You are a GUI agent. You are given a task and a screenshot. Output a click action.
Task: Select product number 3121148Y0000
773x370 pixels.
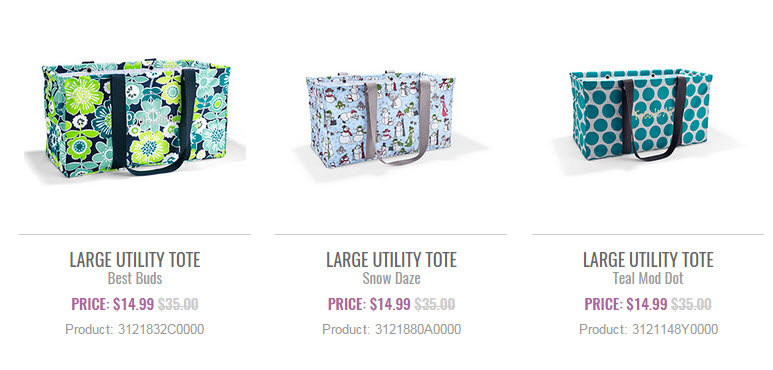pyautogui.click(x=675, y=329)
